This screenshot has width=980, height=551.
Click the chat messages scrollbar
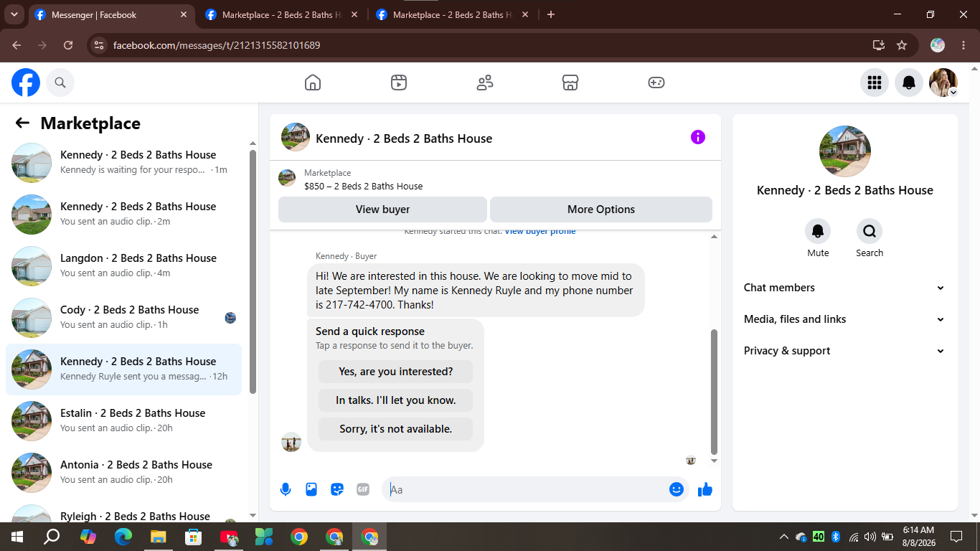(714, 391)
